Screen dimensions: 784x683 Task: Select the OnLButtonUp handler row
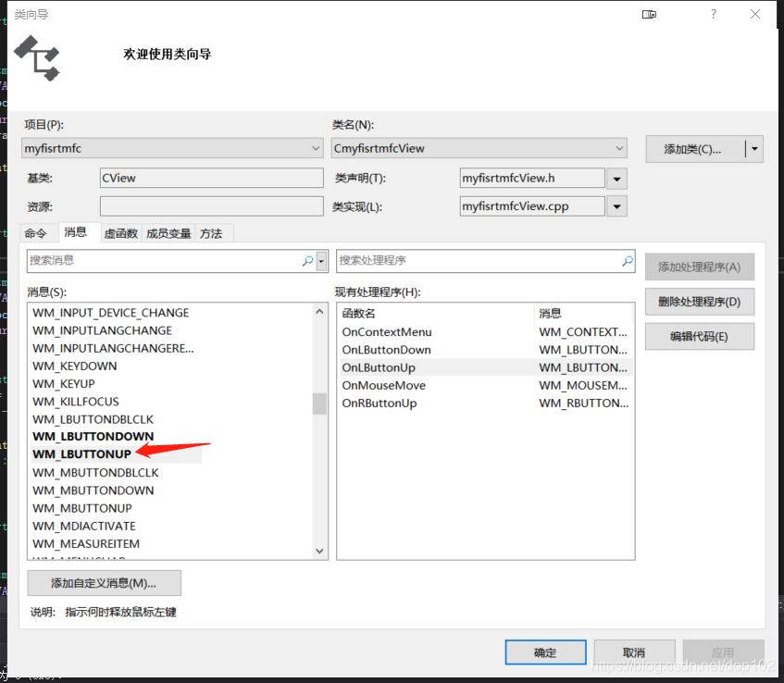click(x=486, y=367)
